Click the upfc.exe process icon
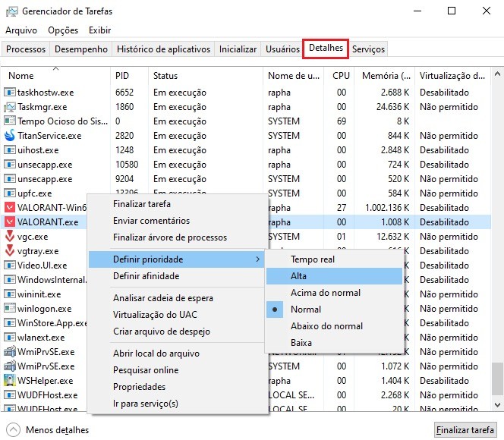This screenshot has width=504, height=440. (10, 193)
